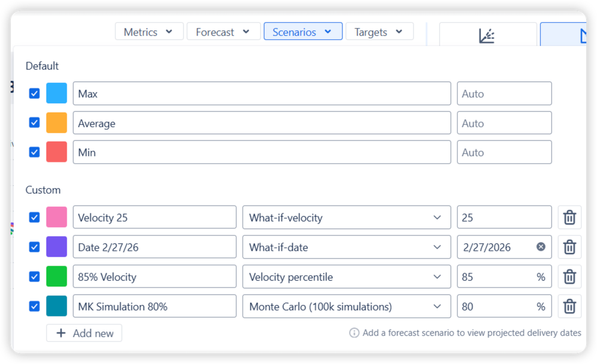Switch to the Metrics tab
The image size is (597, 364).
tap(149, 31)
